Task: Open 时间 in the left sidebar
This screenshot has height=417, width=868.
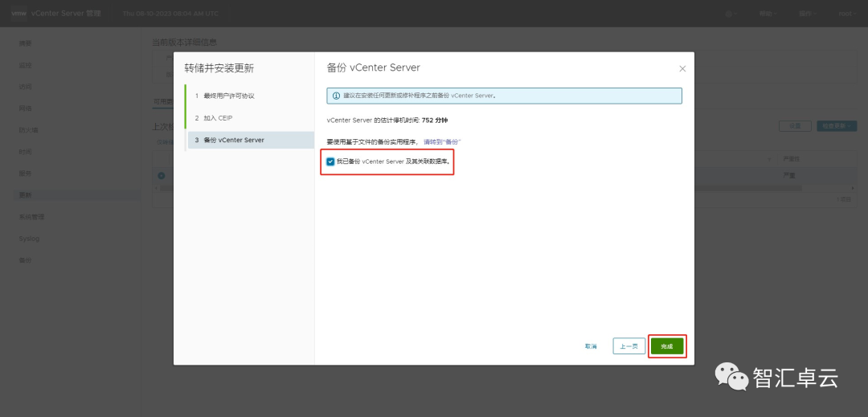Action: pos(26,152)
